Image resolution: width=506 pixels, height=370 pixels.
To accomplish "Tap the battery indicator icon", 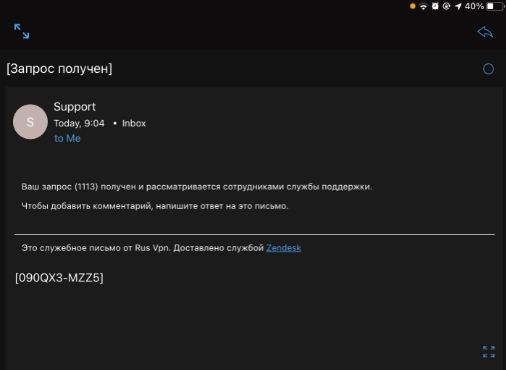I will (495, 6).
